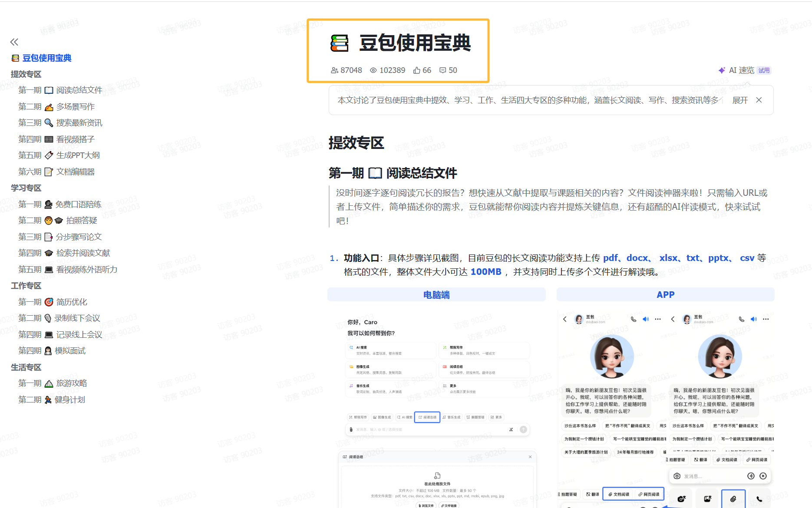
Task: Close the AI summary box
Action: 759,100
